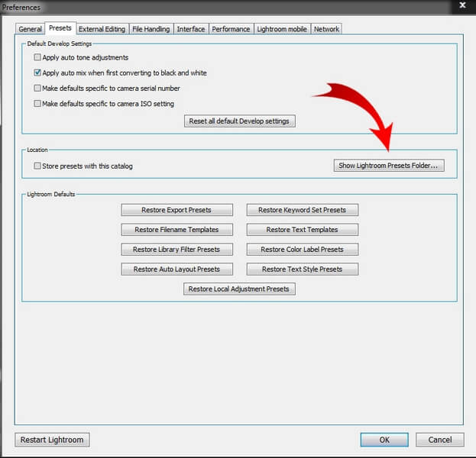Click the Restart Lightroom button
This screenshot has height=458, width=476.
click(x=52, y=440)
